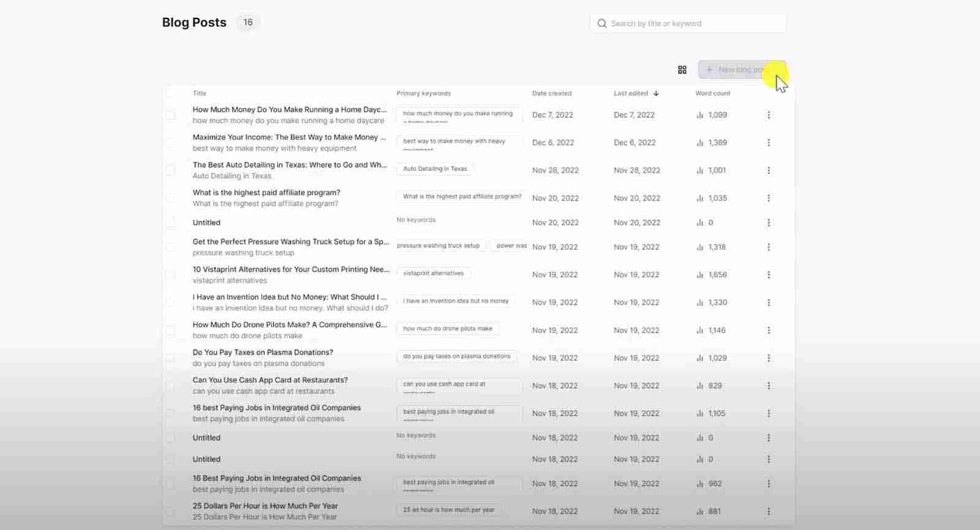The image size is (980, 530).
Task: Sort table by Date created column
Action: [x=551, y=94]
